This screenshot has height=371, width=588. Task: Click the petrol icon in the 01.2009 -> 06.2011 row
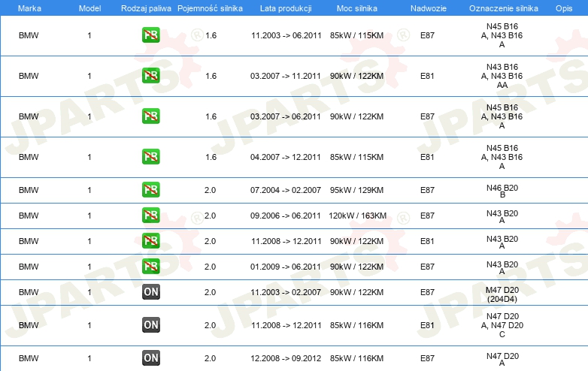pyautogui.click(x=150, y=267)
